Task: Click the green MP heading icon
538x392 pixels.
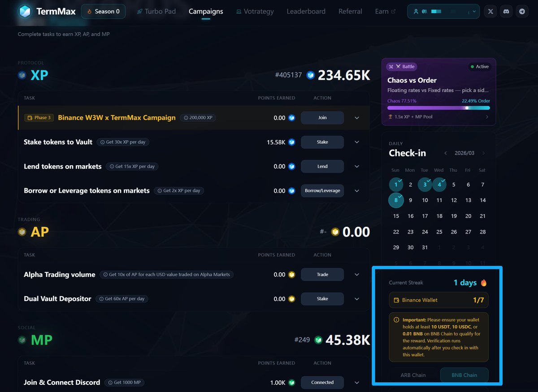Action: point(22,340)
